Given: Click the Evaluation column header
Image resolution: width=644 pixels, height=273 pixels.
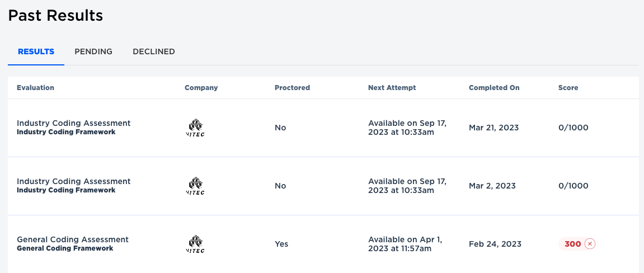Looking at the screenshot, I should (35, 88).
